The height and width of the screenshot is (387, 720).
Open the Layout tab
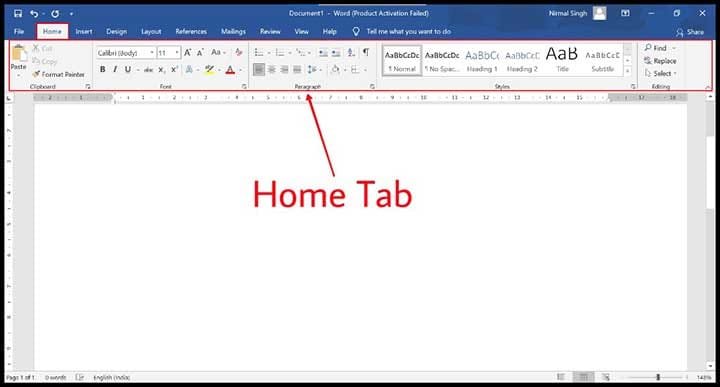coord(151,31)
